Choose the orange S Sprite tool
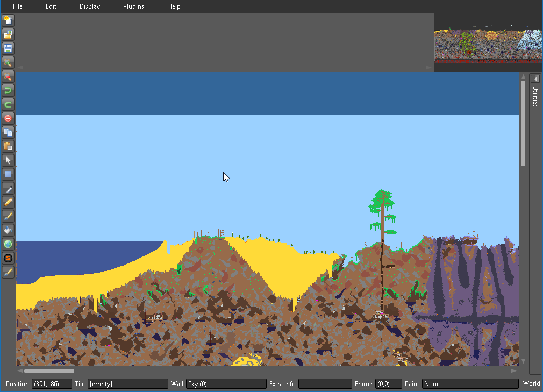Screen dimensions: 543x392 (x=8, y=258)
